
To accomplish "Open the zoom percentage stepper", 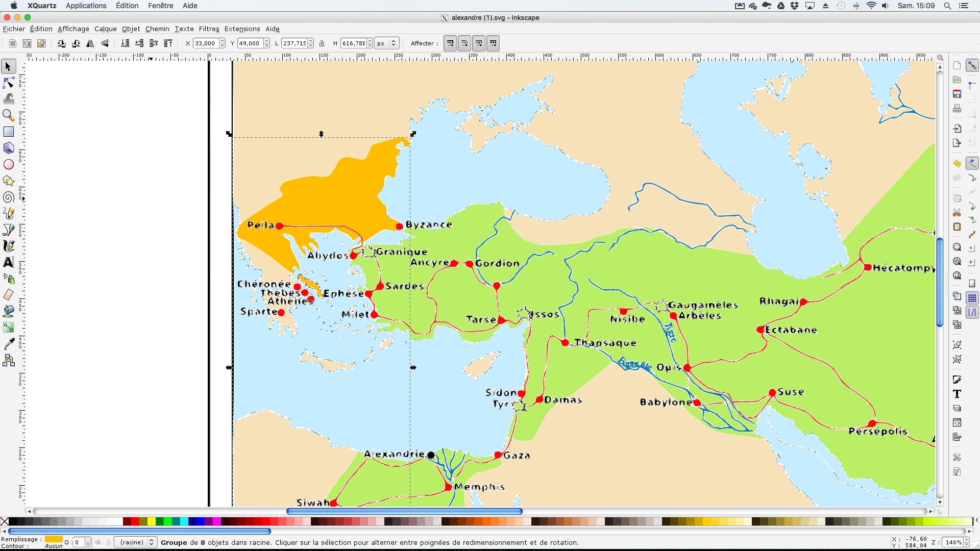I will [966, 542].
